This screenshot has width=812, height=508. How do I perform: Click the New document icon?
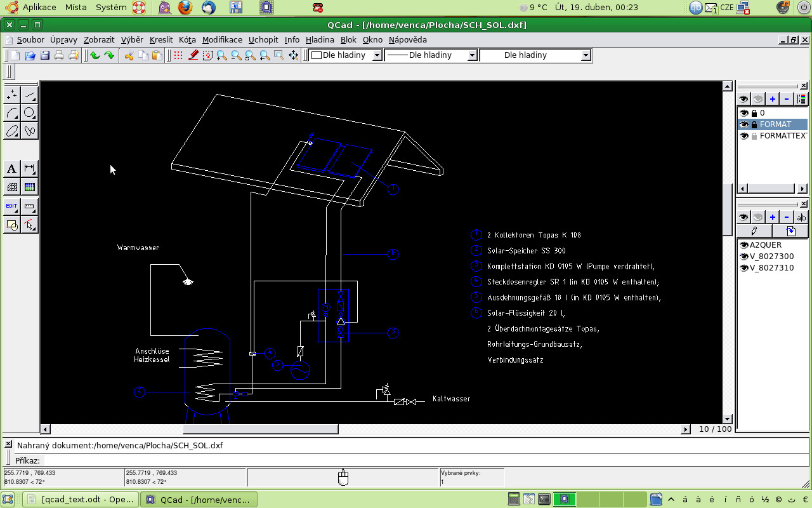click(16, 55)
